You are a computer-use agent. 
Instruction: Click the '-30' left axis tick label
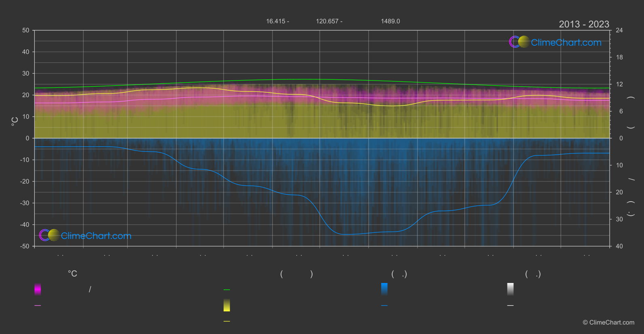(25, 203)
